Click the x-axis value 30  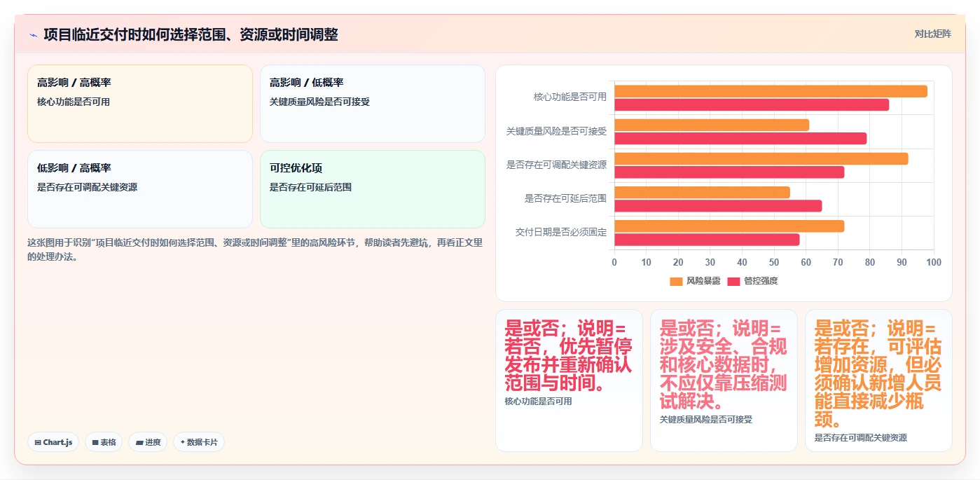pos(710,262)
